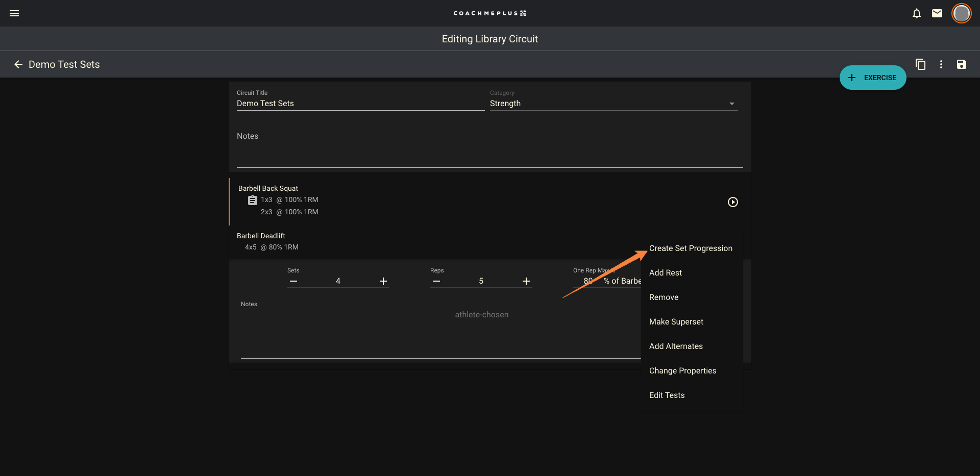Click the duplicate circuit copy icon
This screenshot has height=476, width=980.
point(920,64)
